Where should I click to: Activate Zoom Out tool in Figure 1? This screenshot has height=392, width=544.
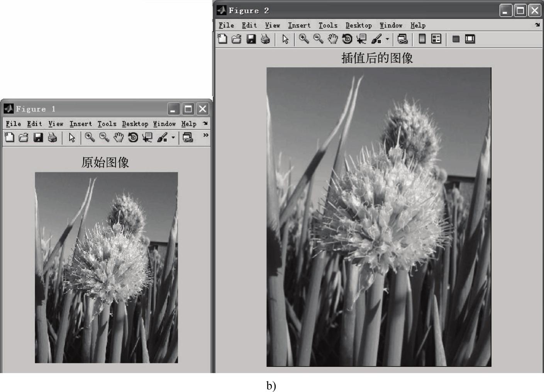(x=104, y=137)
